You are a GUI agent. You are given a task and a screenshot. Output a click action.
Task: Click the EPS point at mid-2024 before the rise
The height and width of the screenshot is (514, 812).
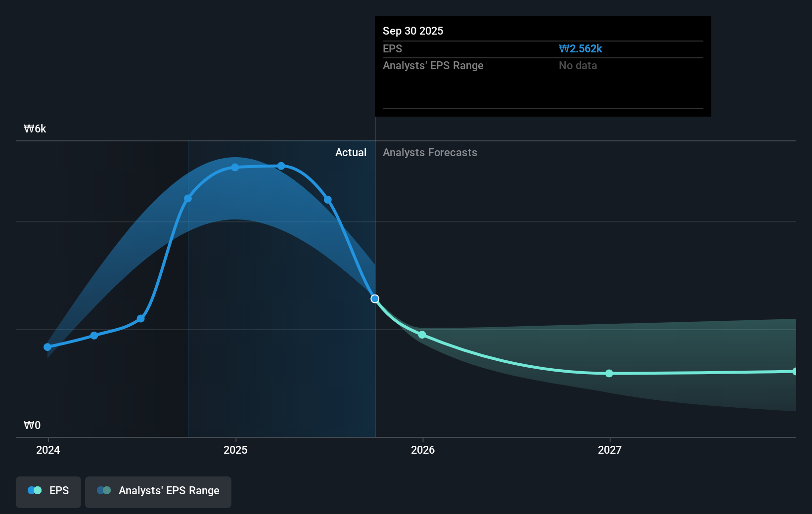141,318
